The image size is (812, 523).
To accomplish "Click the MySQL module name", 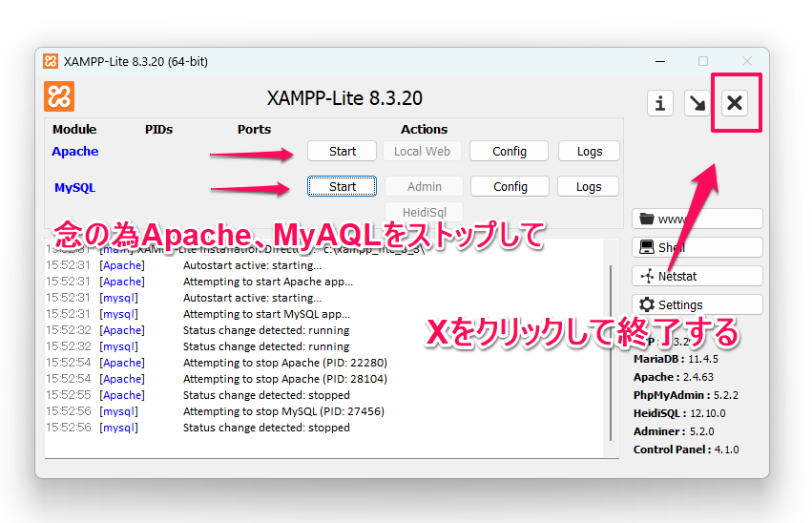I will 75,187.
